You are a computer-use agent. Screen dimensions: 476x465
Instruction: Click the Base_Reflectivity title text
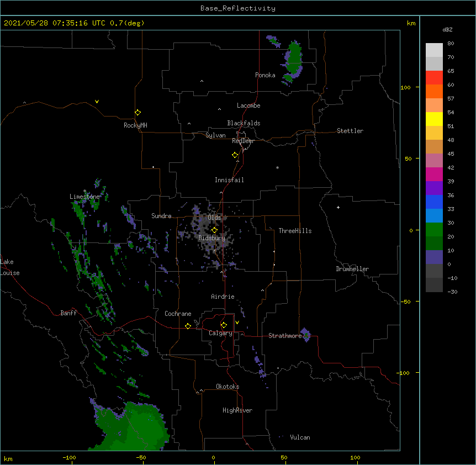point(238,8)
